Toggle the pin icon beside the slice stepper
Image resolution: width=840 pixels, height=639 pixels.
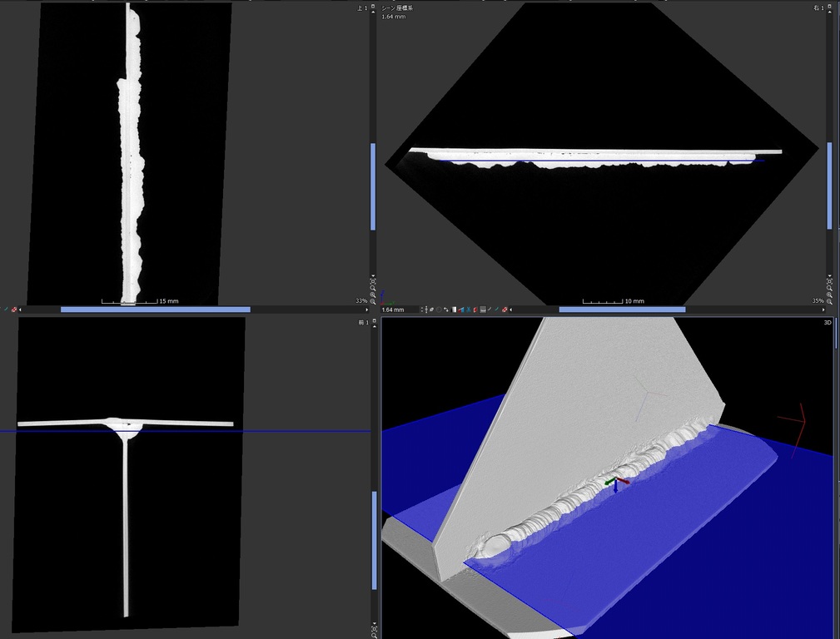pyautogui.click(x=430, y=310)
